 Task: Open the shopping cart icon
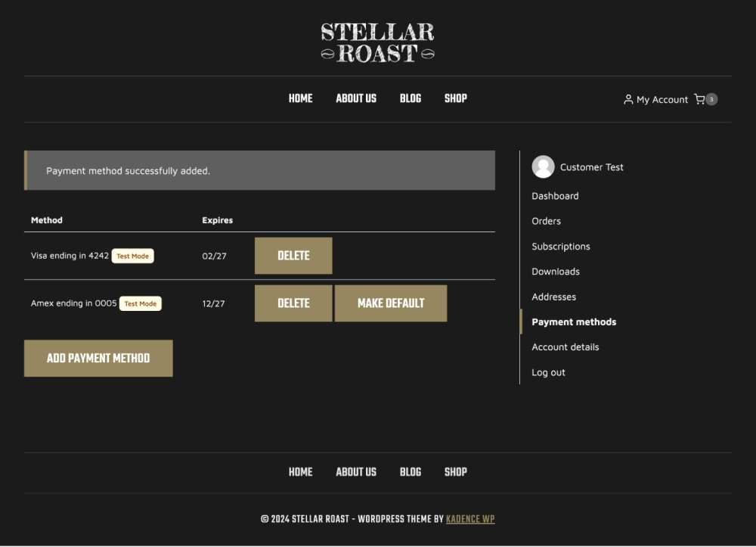point(699,99)
